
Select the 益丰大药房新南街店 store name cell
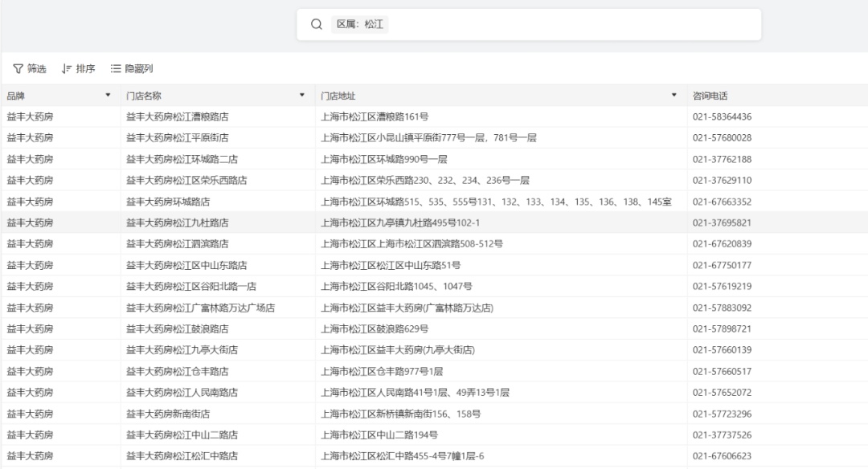[168, 414]
